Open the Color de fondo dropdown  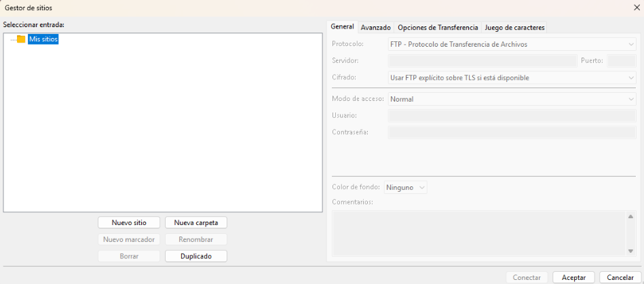405,187
